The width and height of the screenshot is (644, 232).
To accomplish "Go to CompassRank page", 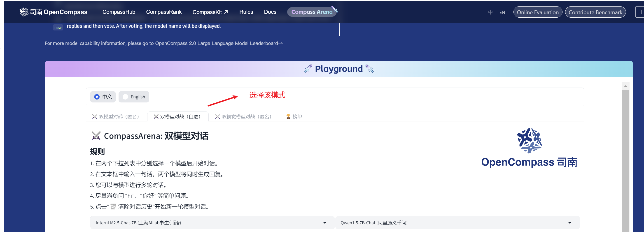I will click(164, 12).
